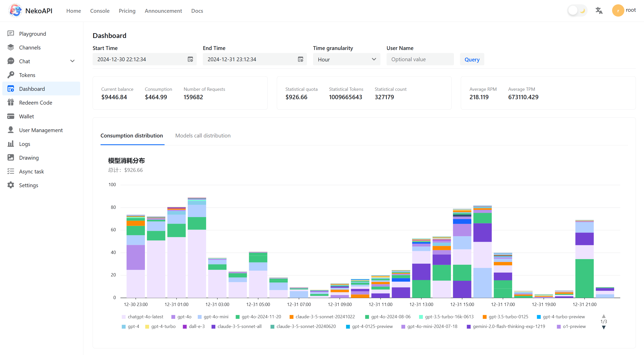
Task: Open the Time granularity Hour dropdown
Action: pyautogui.click(x=346, y=59)
